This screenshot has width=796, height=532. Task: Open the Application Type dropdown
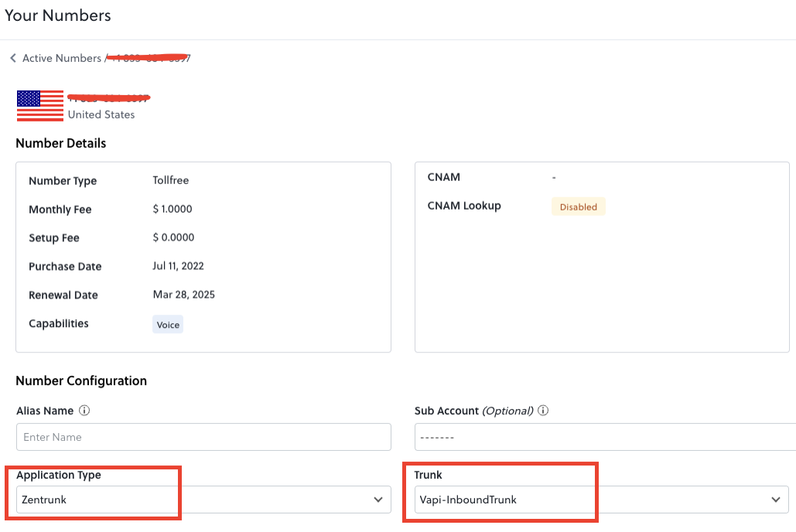coord(203,500)
